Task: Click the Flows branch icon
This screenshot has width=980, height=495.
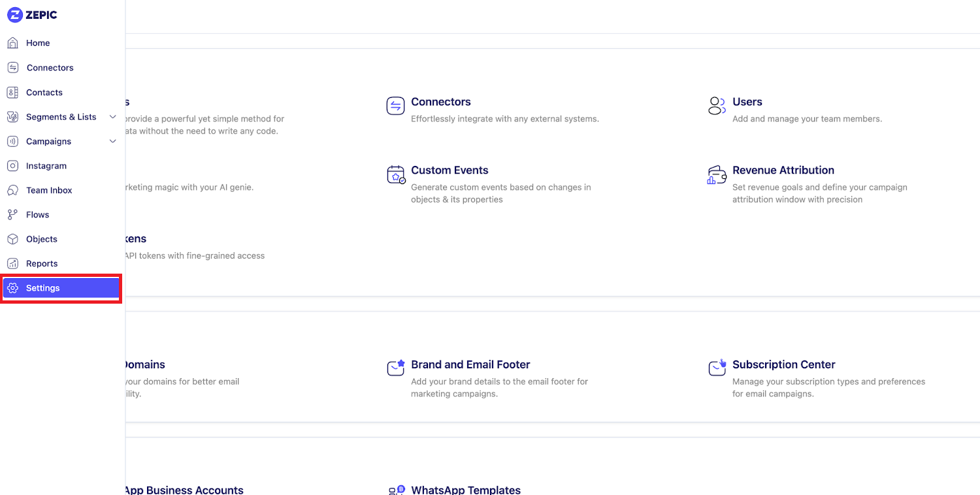Action: 12,215
